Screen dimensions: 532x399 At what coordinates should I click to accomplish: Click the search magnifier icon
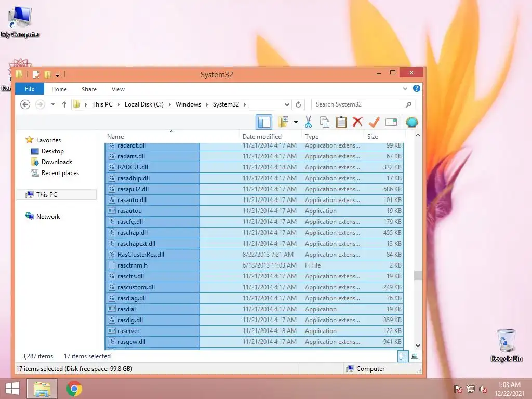tap(408, 104)
